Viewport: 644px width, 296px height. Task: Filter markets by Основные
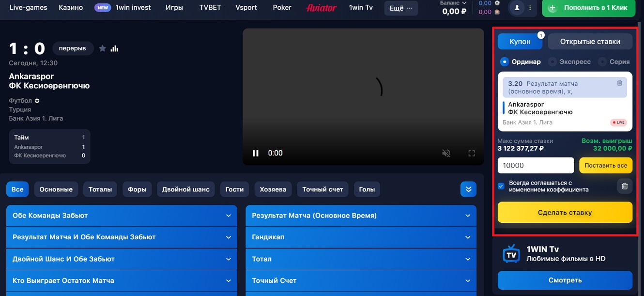(56, 189)
